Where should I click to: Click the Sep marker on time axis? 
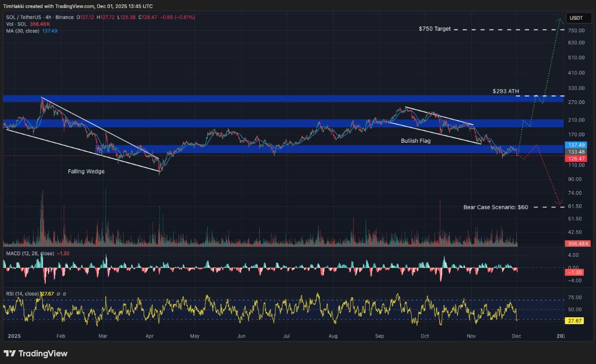(x=379, y=336)
